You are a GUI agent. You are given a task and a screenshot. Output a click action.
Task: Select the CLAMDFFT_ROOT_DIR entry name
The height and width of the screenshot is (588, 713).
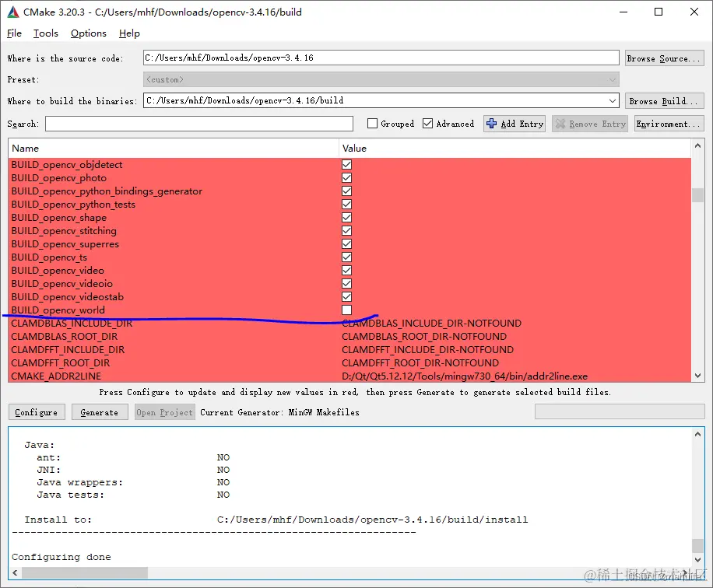pyautogui.click(x=61, y=362)
